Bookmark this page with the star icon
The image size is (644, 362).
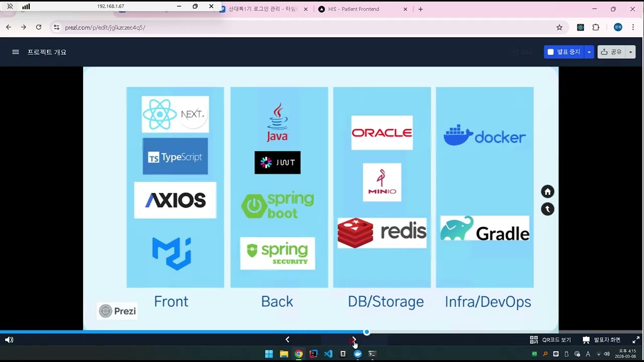tap(559, 27)
